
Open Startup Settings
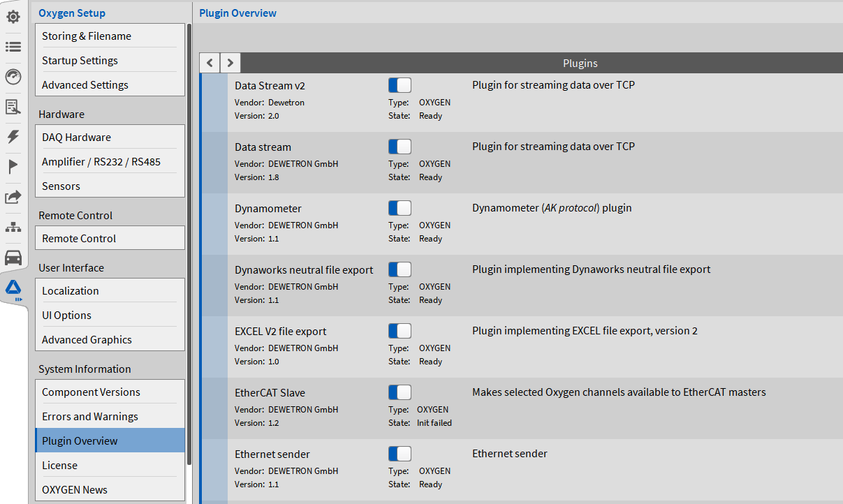tap(110, 60)
